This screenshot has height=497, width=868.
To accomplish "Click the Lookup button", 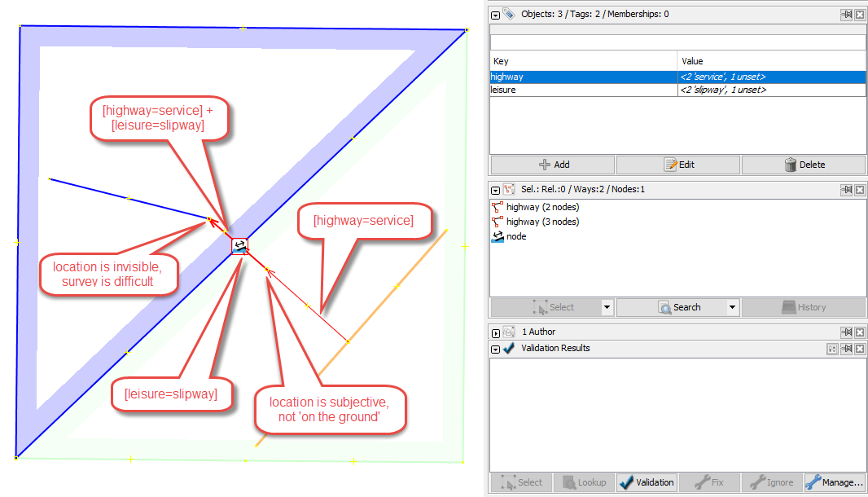I will click(x=584, y=482).
